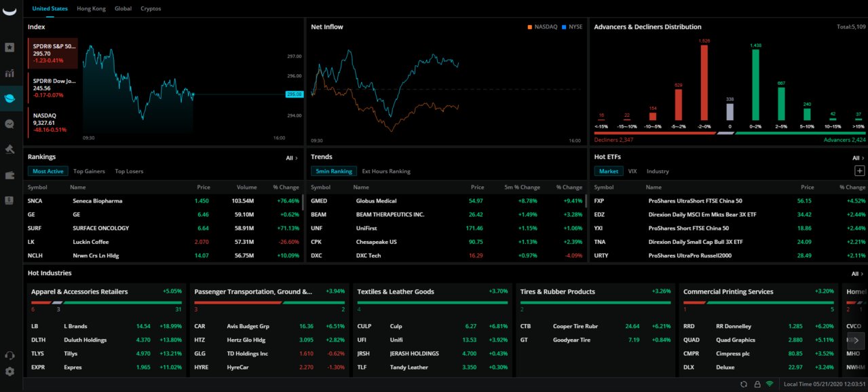
Task: Open the stock charts sidebar icon
Action: [x=10, y=73]
